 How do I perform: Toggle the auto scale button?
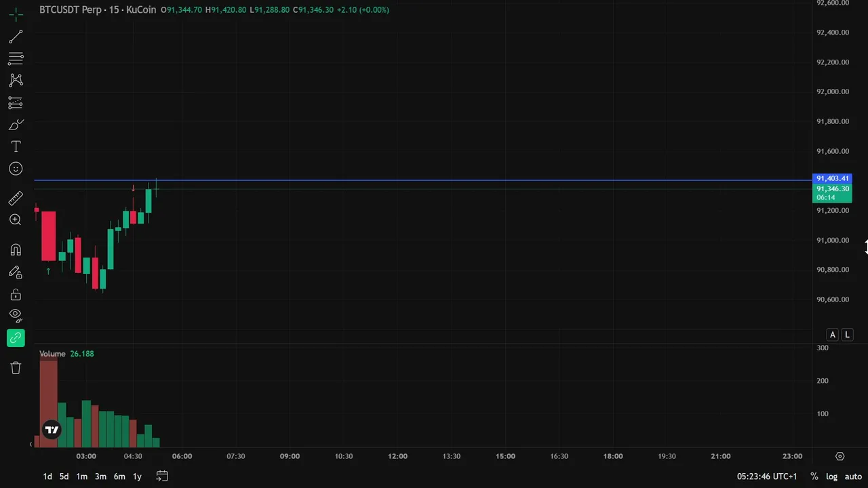coord(853,476)
